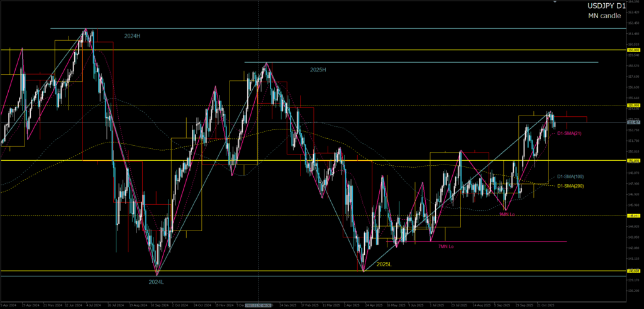
Task: Click the current price tag on axis
Action: tap(633, 122)
